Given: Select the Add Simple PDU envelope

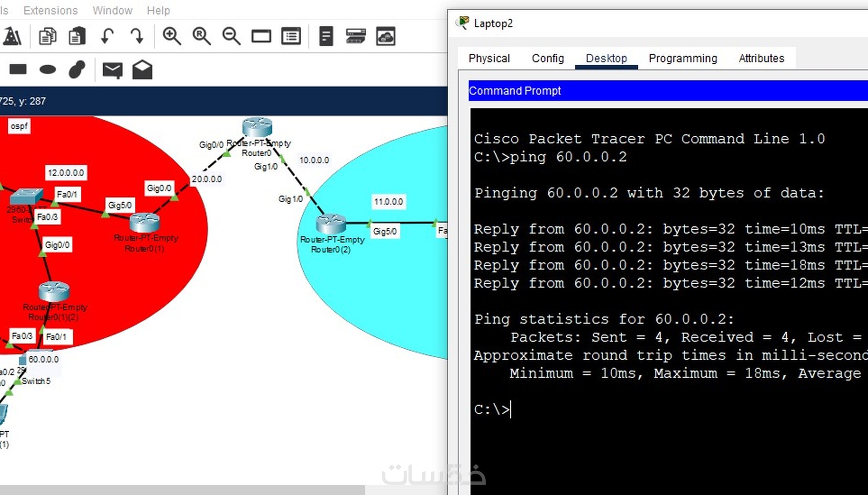Looking at the screenshot, I should (x=112, y=70).
